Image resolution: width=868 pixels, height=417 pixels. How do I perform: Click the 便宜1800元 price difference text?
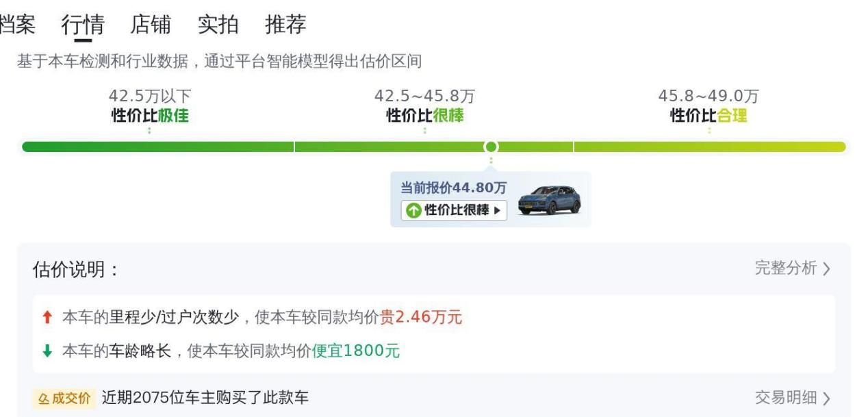tap(356, 351)
